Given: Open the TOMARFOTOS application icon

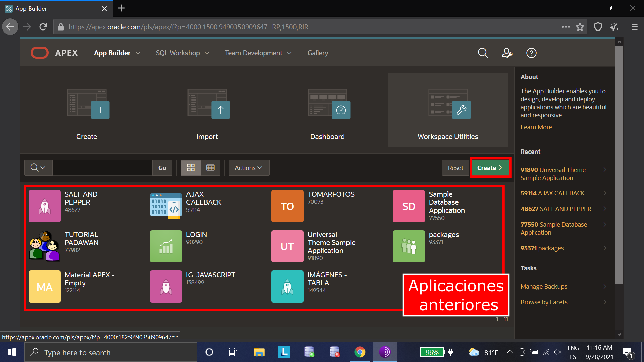Looking at the screenshot, I should tap(287, 206).
